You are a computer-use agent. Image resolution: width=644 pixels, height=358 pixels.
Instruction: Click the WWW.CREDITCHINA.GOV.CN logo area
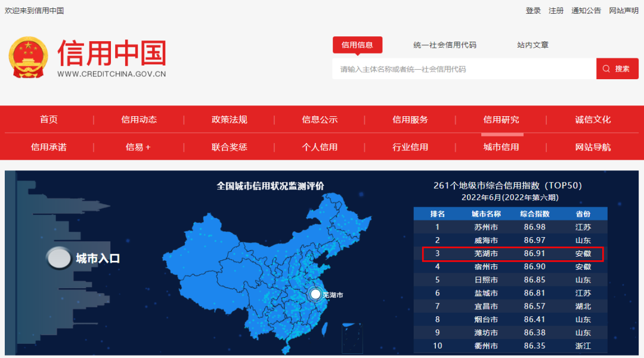point(111,74)
